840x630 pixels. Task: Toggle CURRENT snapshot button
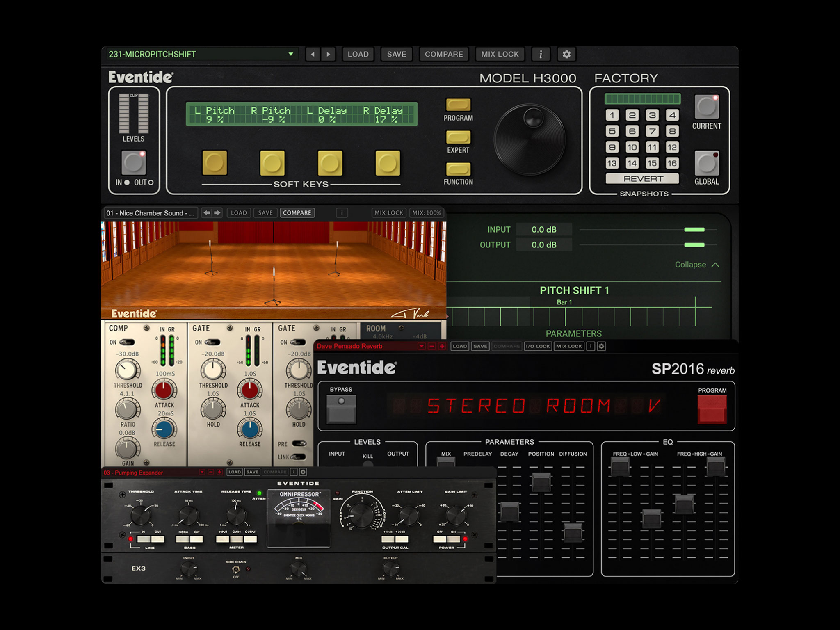[x=707, y=107]
